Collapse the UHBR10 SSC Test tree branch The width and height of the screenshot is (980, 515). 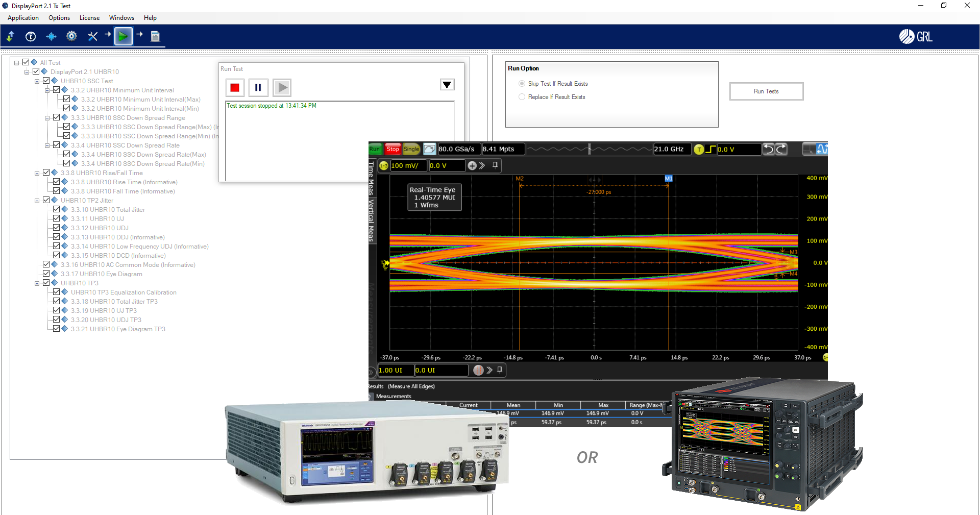[x=37, y=81]
